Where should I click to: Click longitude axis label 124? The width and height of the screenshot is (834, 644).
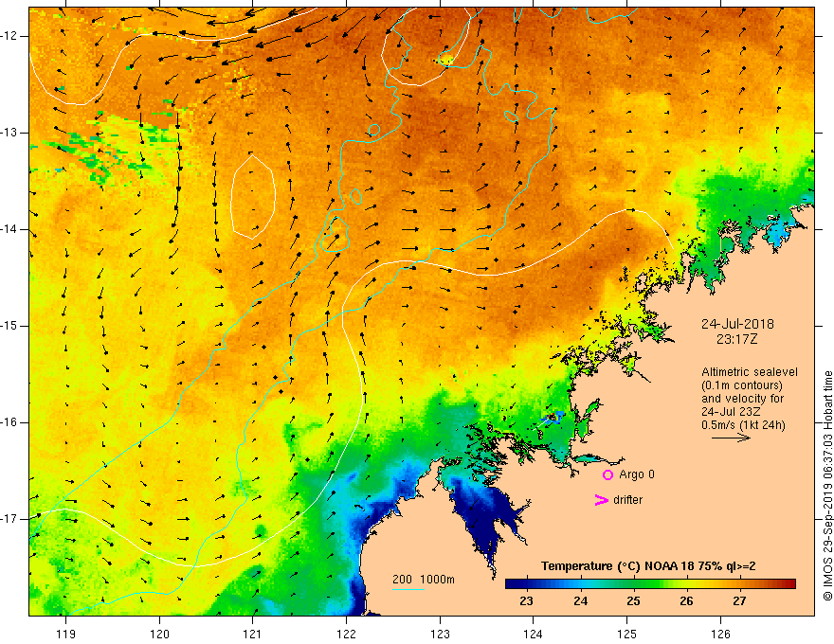[534, 634]
